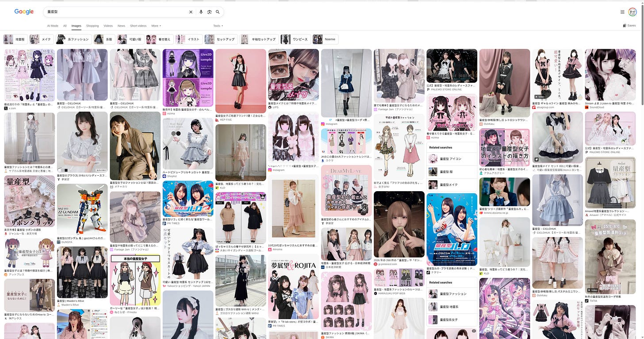Open the 量産型コレクション Amavel outfit image
The image size is (644, 339).
[610, 183]
